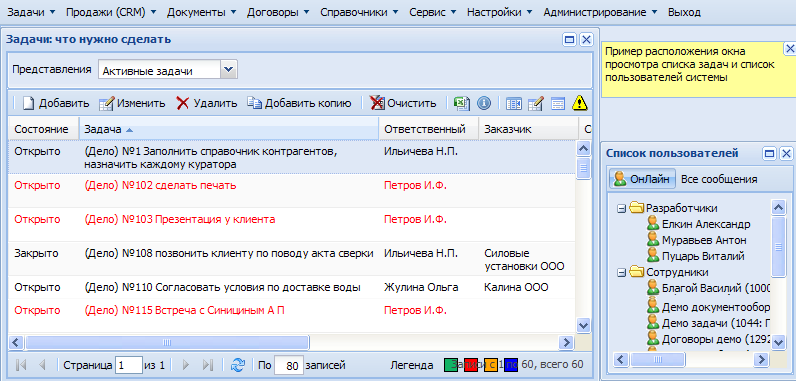Sort by the Заказчик column header
Image resolution: width=796 pixels, height=381 pixels.
click(528, 129)
